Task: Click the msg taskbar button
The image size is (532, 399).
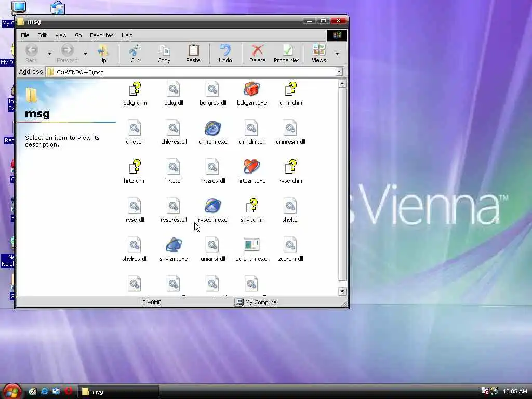Action: (x=119, y=392)
